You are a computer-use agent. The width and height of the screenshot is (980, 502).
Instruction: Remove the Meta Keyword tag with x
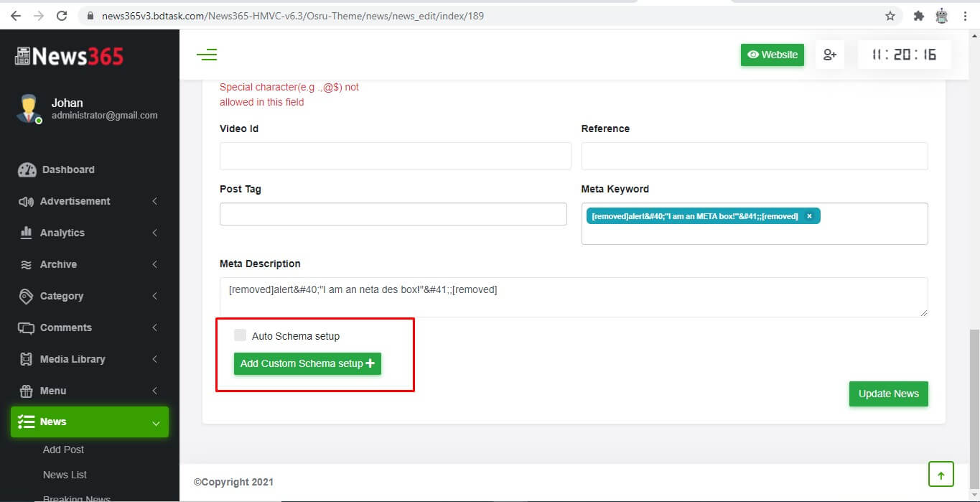[x=809, y=216]
